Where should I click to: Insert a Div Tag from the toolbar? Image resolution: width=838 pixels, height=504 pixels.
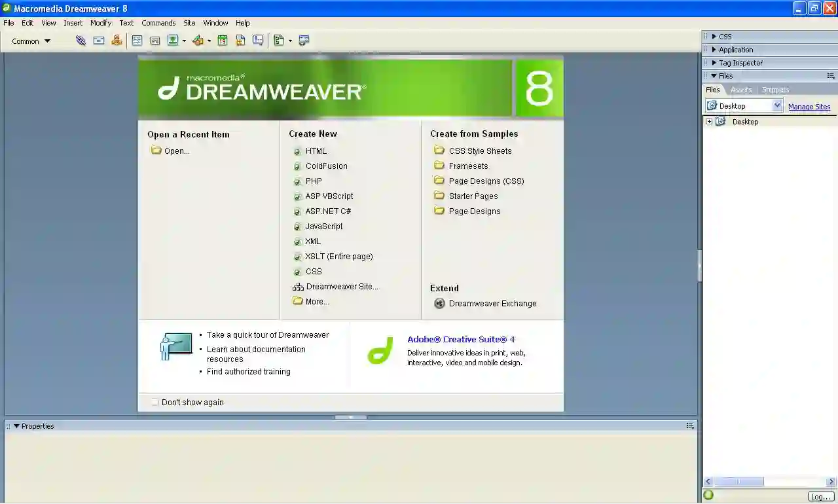[x=155, y=41]
